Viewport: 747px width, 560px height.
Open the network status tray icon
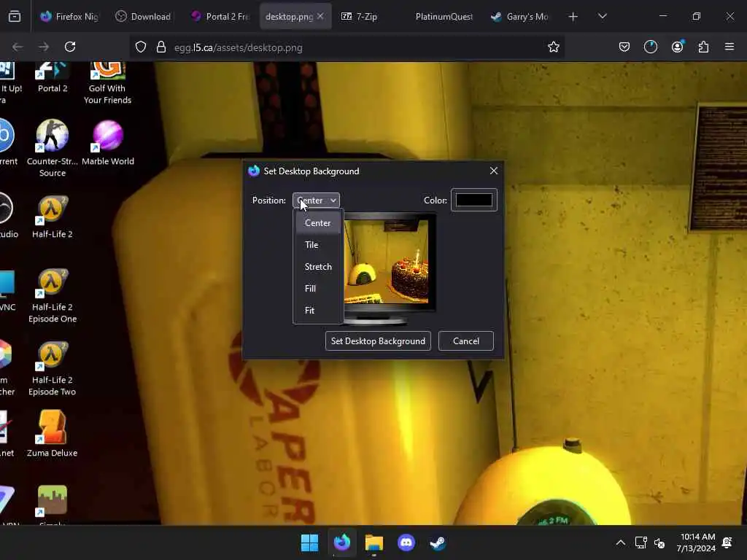point(640,542)
